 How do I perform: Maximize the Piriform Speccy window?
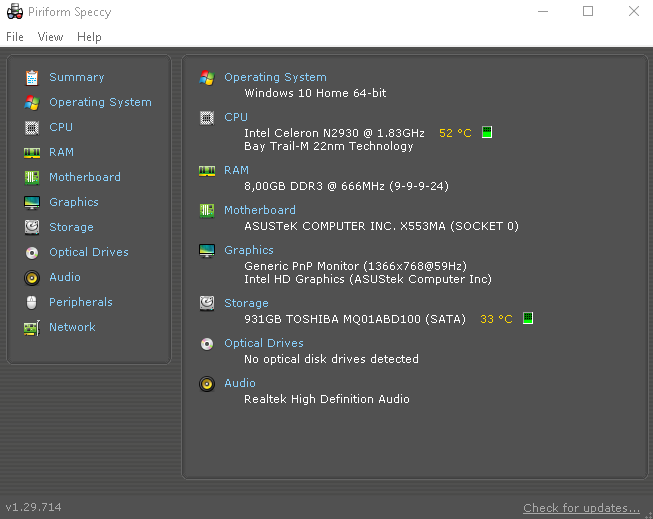coord(588,11)
